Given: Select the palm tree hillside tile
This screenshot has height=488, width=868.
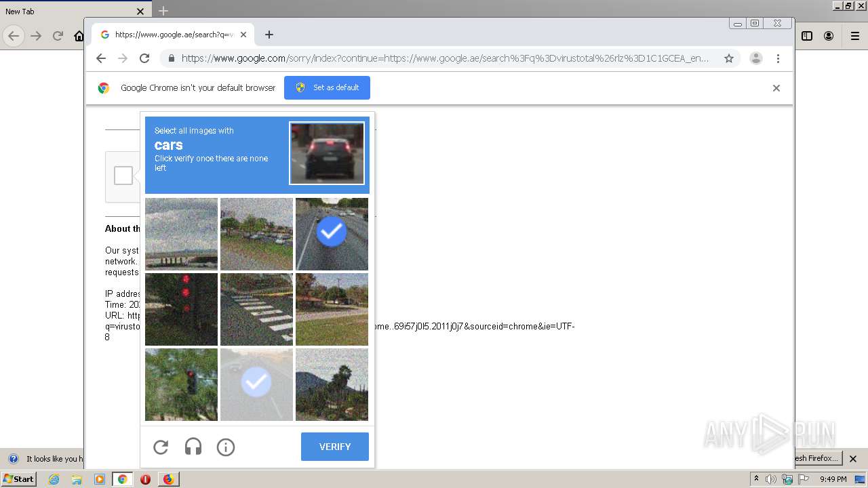Looking at the screenshot, I should tap(332, 384).
